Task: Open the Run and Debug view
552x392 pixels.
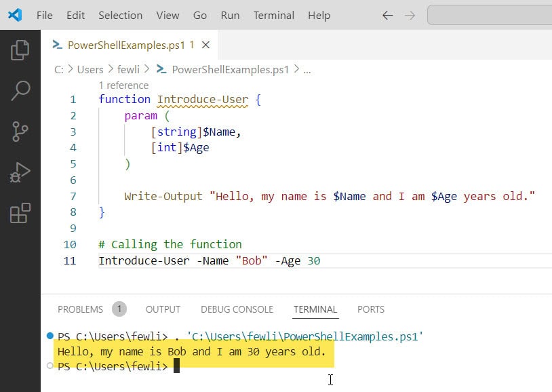Action: coord(20,172)
